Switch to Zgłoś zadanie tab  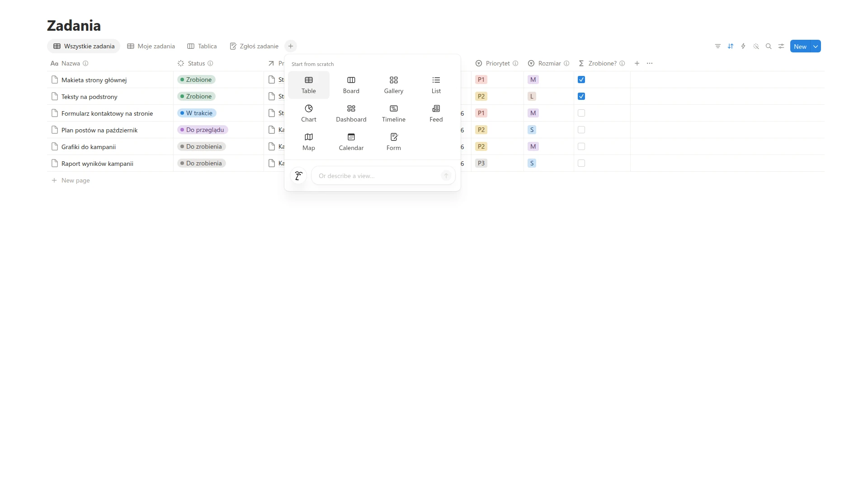(254, 46)
